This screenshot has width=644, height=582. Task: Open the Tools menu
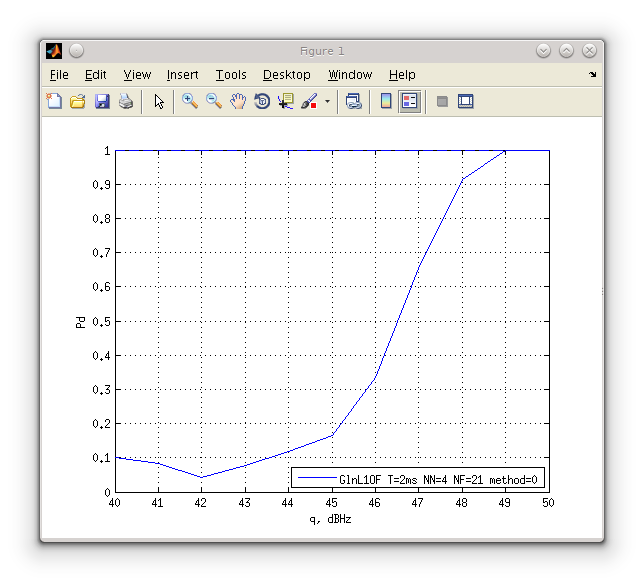pos(230,75)
